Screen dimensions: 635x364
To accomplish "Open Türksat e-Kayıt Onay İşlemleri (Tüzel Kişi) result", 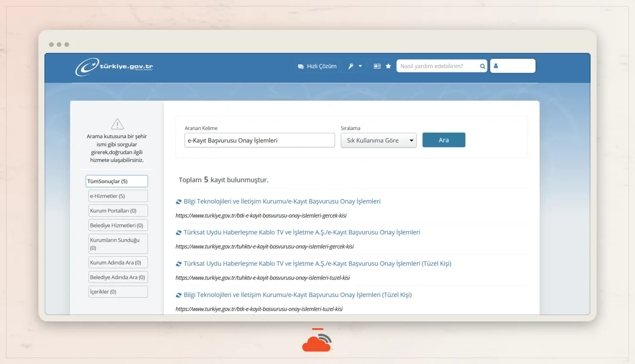I will click(317, 263).
